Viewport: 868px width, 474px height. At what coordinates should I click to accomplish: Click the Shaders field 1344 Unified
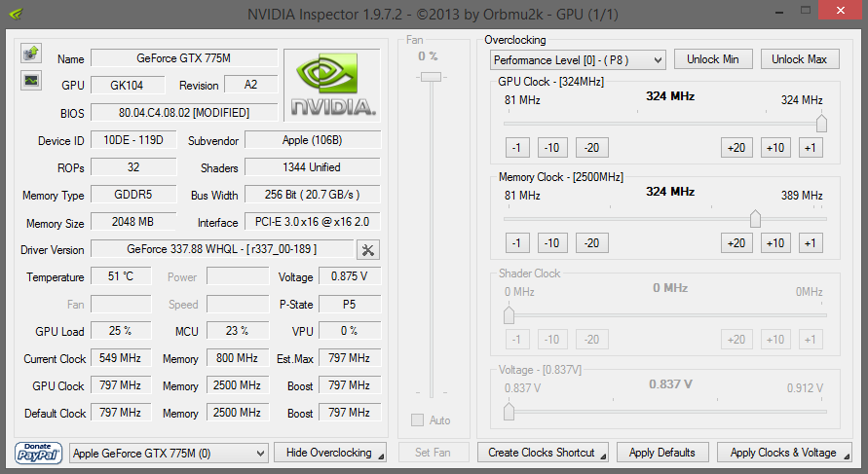(x=312, y=167)
